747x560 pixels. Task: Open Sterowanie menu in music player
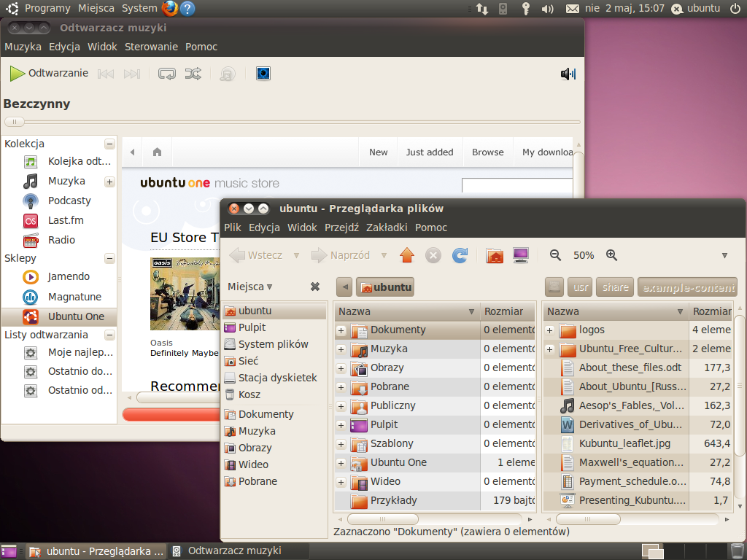pos(151,47)
